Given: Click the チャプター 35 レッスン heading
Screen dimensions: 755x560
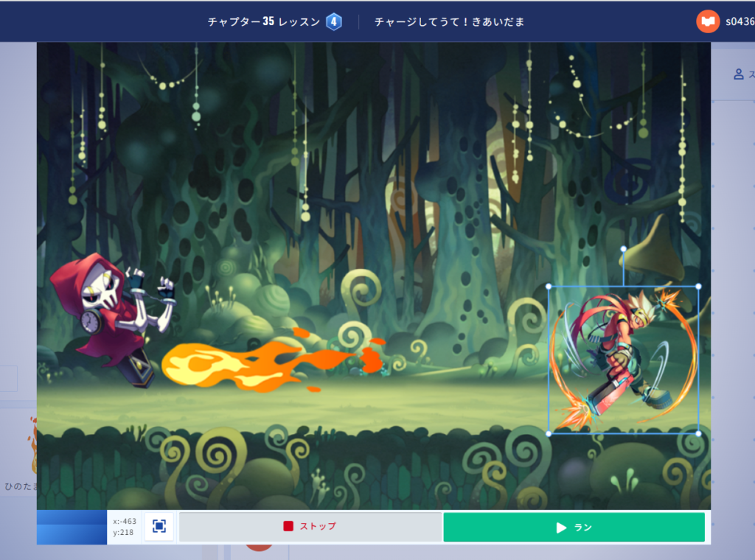Looking at the screenshot, I should pyautogui.click(x=264, y=21).
